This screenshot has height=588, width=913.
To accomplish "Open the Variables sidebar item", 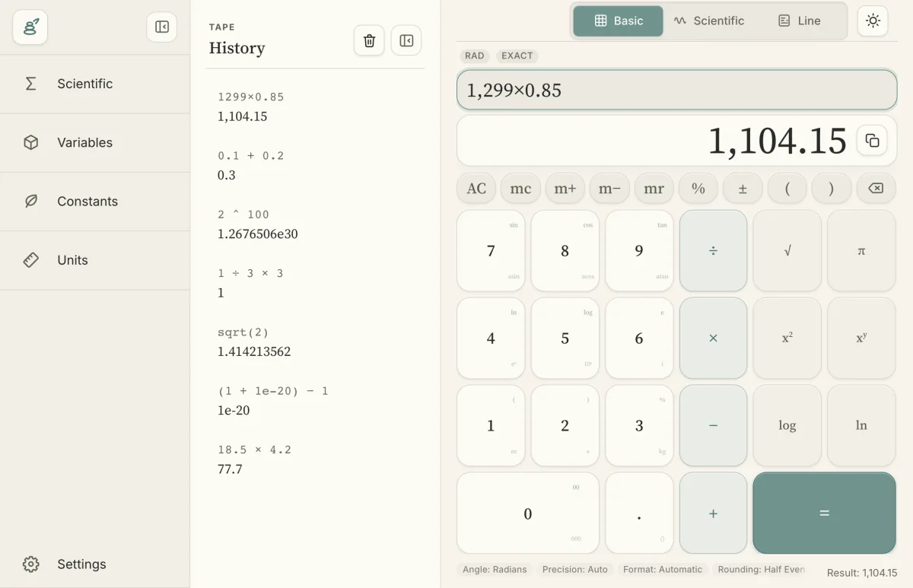I will pos(95,142).
